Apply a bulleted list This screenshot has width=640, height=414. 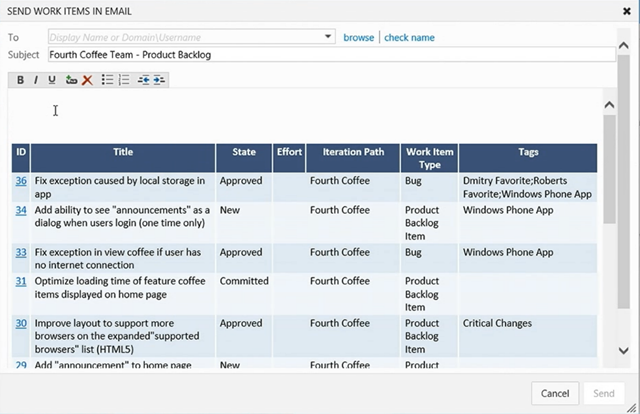pyautogui.click(x=107, y=80)
